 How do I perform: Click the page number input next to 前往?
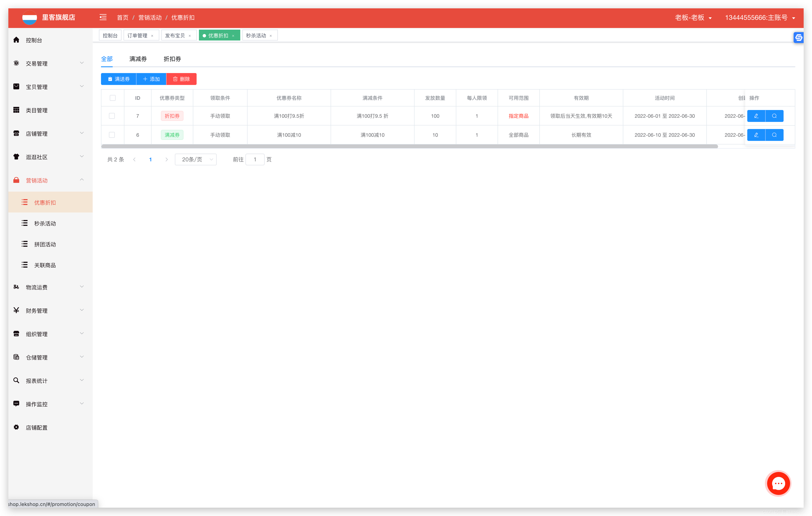click(255, 159)
